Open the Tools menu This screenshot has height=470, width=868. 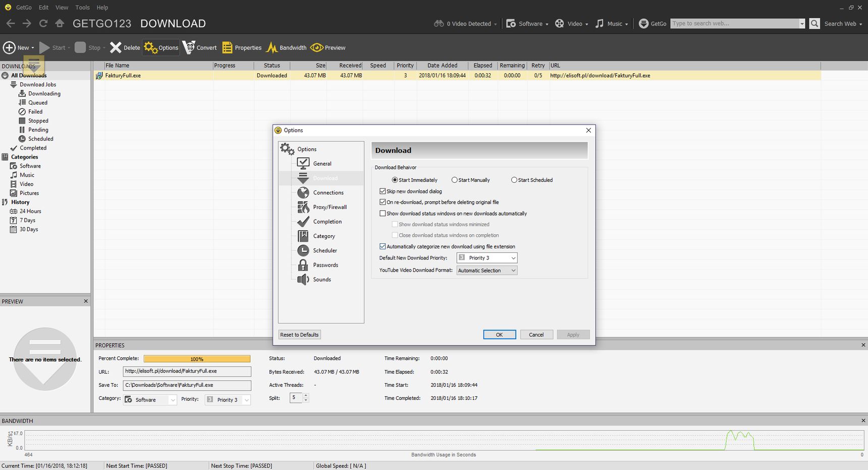point(82,8)
